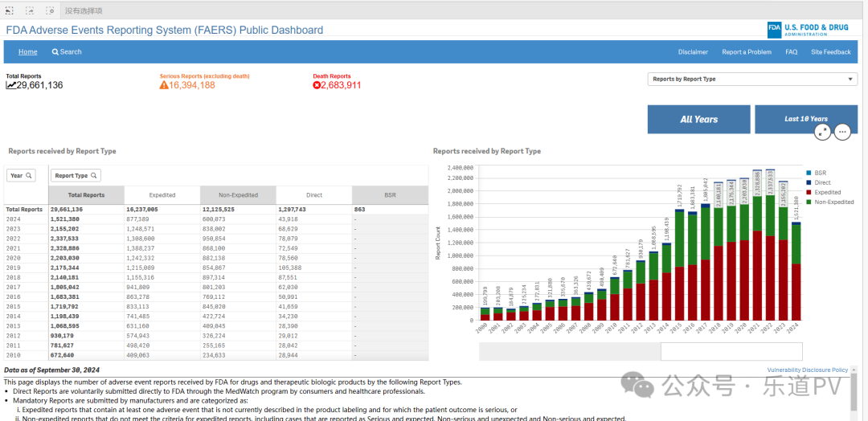Click the selection back icon in top toolbar

click(x=10, y=10)
